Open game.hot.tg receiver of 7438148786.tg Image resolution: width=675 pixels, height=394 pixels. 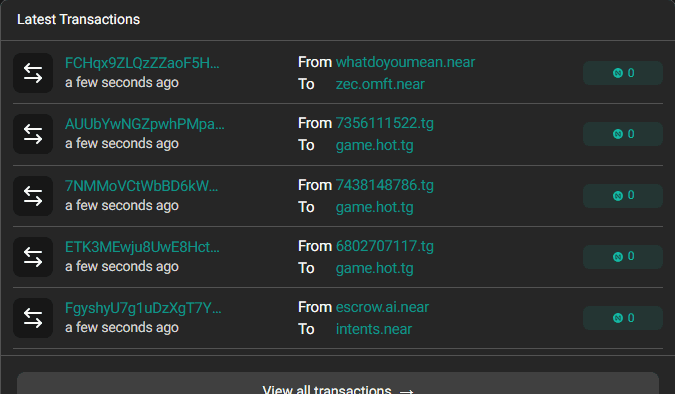tap(375, 207)
